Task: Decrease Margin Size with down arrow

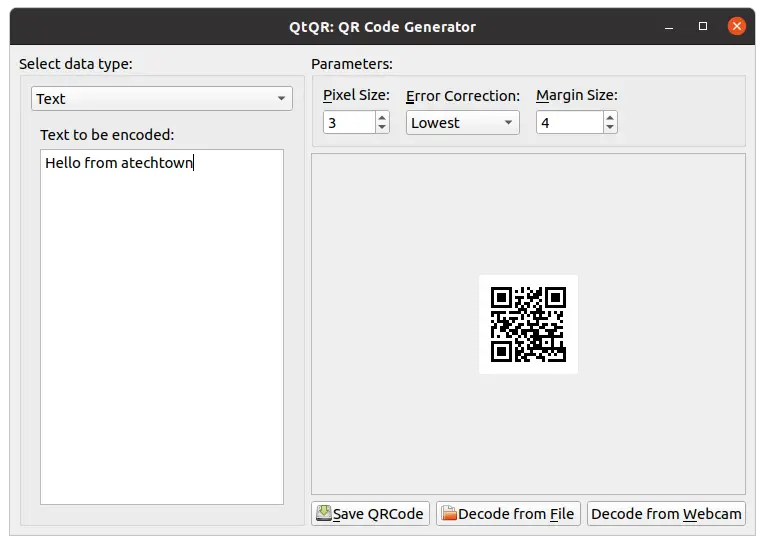Action: (x=610, y=127)
